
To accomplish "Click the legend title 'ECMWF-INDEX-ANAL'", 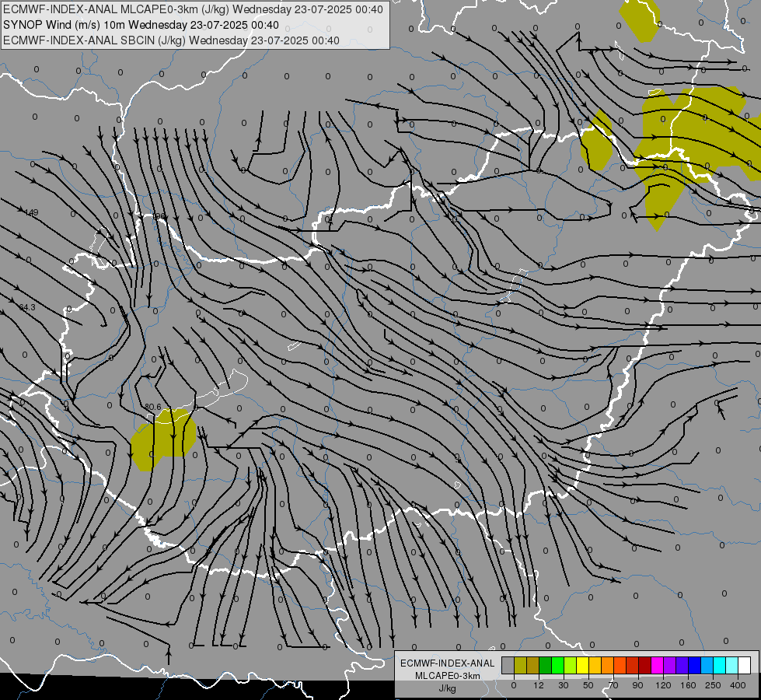I will coord(448,663).
